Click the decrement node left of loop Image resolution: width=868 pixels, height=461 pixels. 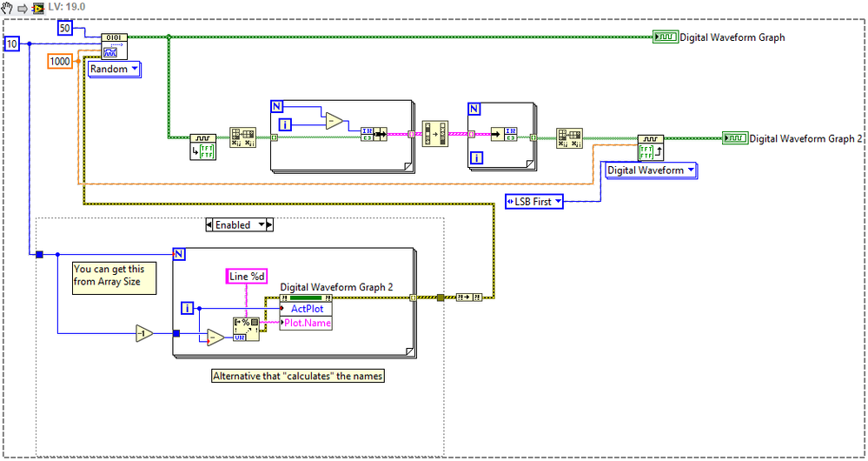click(x=144, y=333)
